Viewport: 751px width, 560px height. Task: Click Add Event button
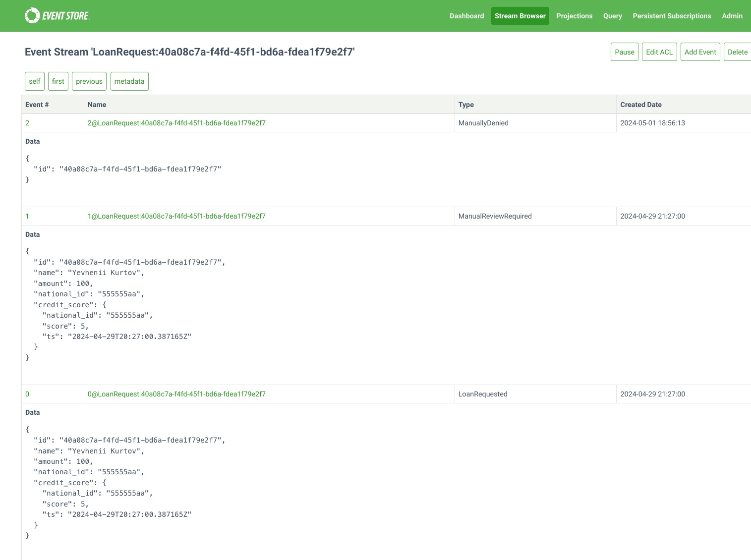700,52
